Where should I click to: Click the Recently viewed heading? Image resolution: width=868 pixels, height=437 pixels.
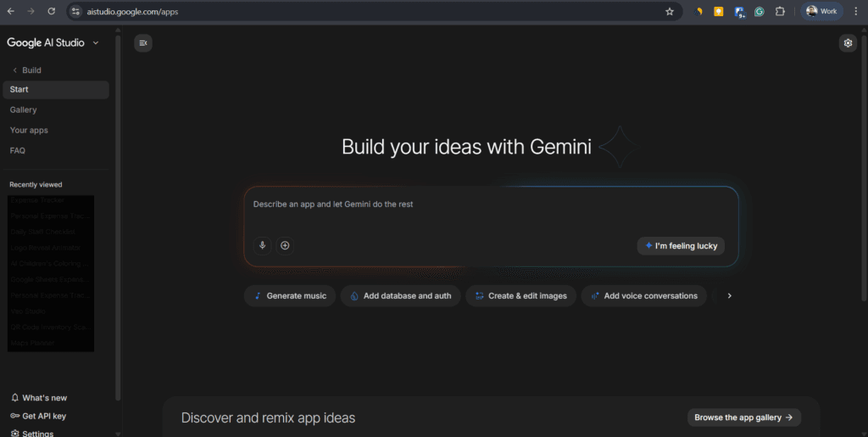(x=36, y=184)
